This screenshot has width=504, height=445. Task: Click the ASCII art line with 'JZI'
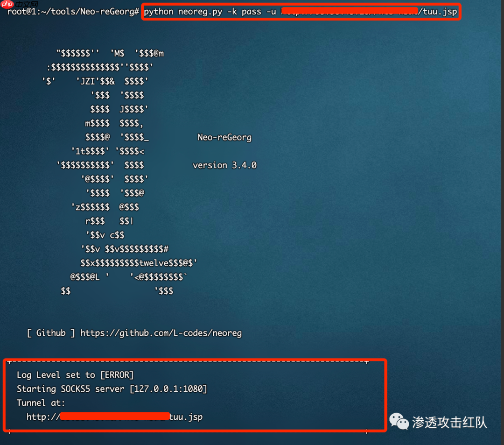click(95, 81)
